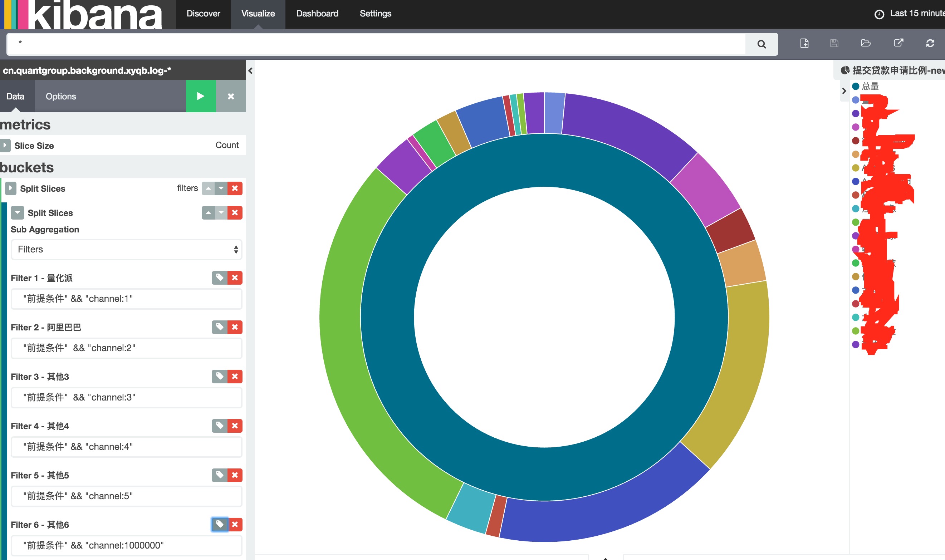This screenshot has height=560, width=945.
Task: Refresh the visualization with the reload icon
Action: pyautogui.click(x=930, y=43)
